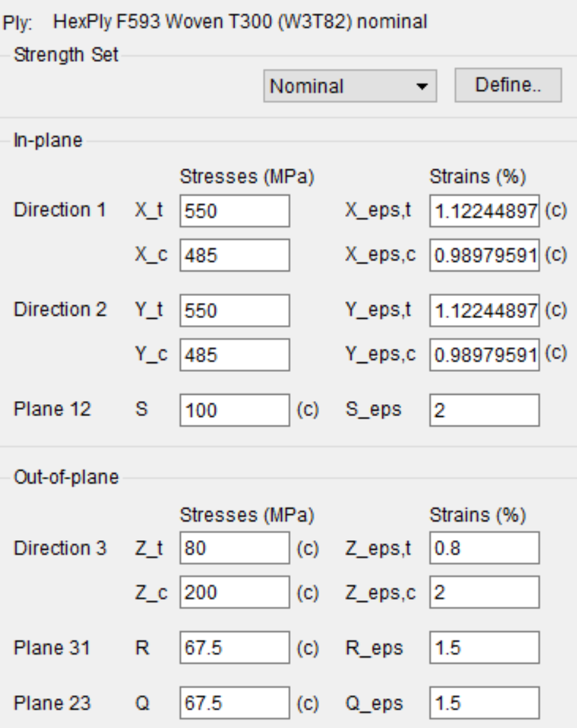The image size is (577, 728).
Task: Select the Z_eps,c strain field
Action: (x=484, y=592)
